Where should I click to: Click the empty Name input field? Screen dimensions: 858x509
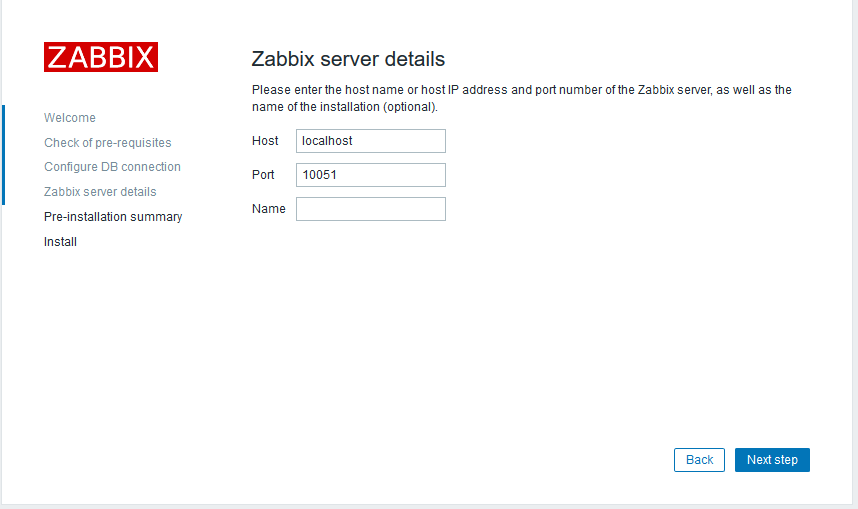click(371, 209)
